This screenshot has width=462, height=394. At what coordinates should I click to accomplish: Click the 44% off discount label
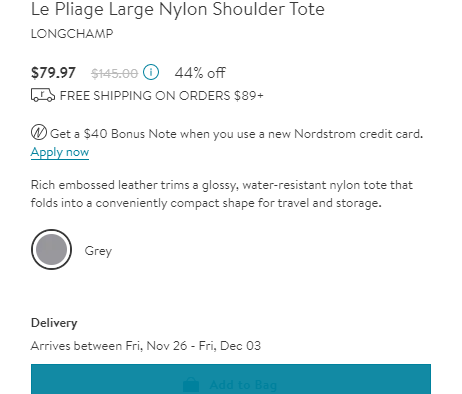pyautogui.click(x=200, y=73)
